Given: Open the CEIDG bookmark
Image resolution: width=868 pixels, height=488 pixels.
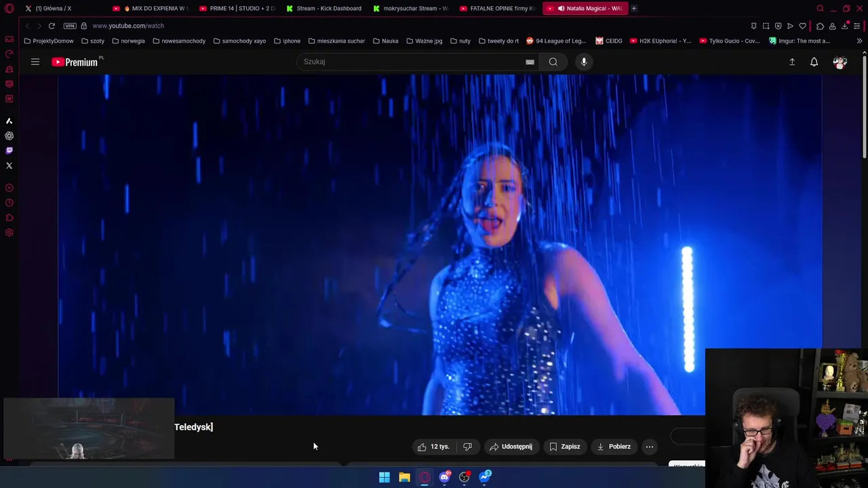Looking at the screenshot, I should click(609, 41).
